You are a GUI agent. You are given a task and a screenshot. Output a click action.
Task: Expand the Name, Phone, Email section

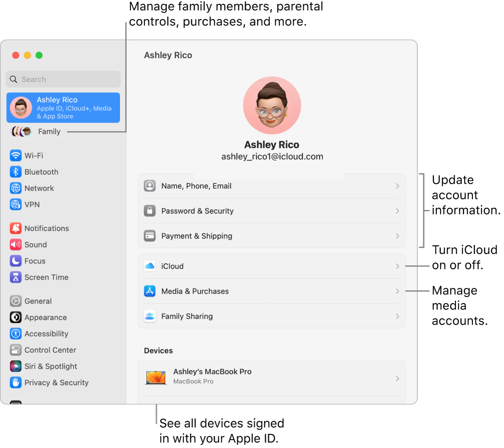[271, 185]
